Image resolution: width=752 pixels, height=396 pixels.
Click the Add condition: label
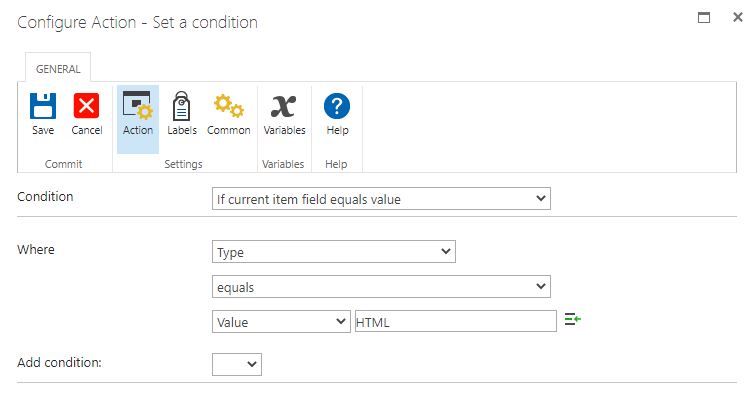pos(59,362)
